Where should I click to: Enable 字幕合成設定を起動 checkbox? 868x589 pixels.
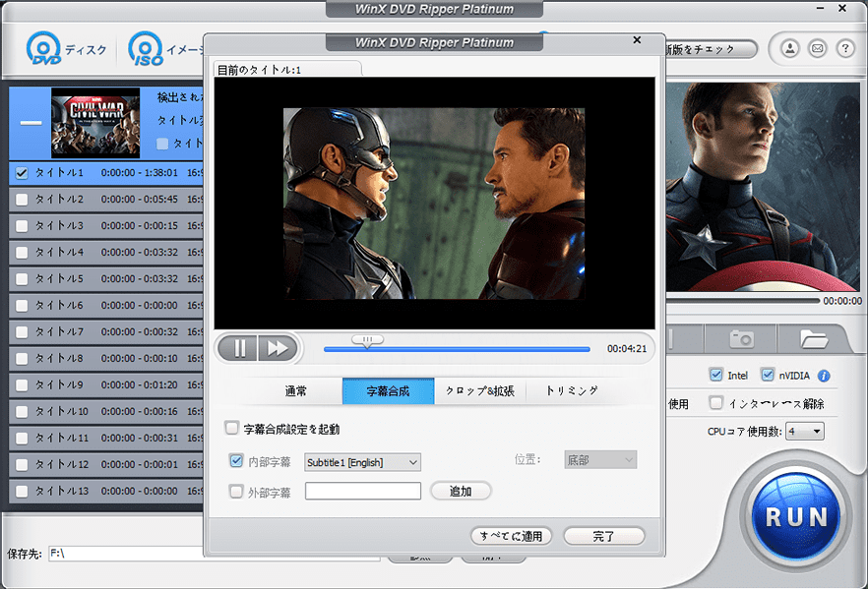[x=232, y=428]
